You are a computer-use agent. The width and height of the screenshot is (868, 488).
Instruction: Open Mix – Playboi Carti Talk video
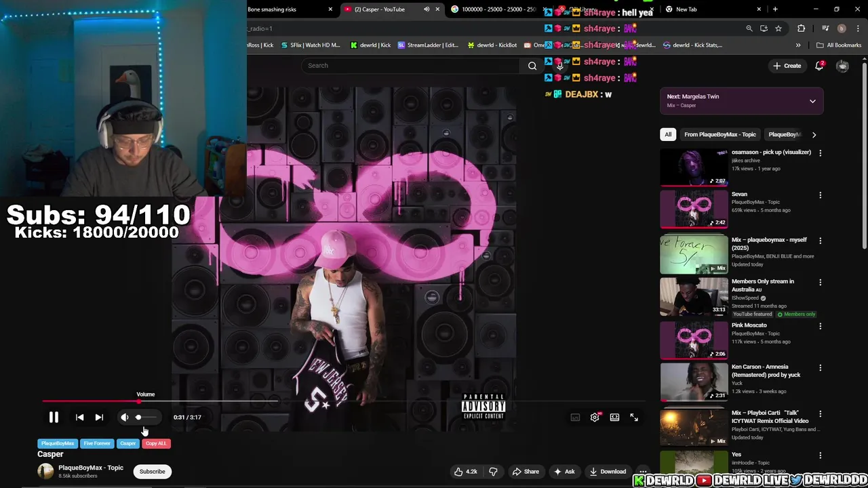pos(770,417)
